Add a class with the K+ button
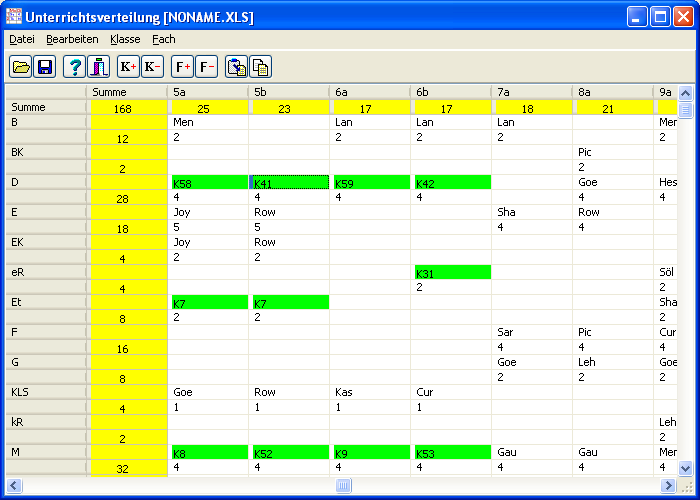Image resolution: width=700 pixels, height=500 pixels. tap(128, 67)
